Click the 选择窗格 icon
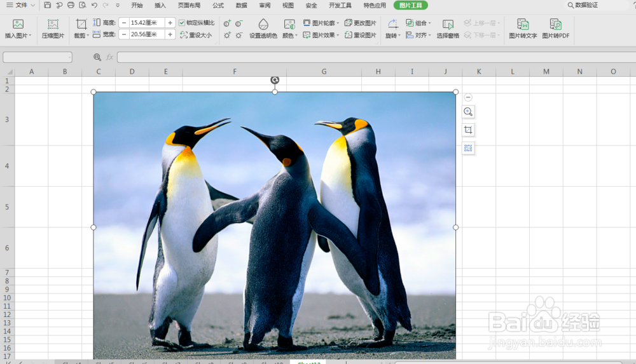Screen dimensions: 636x364 [448, 24]
